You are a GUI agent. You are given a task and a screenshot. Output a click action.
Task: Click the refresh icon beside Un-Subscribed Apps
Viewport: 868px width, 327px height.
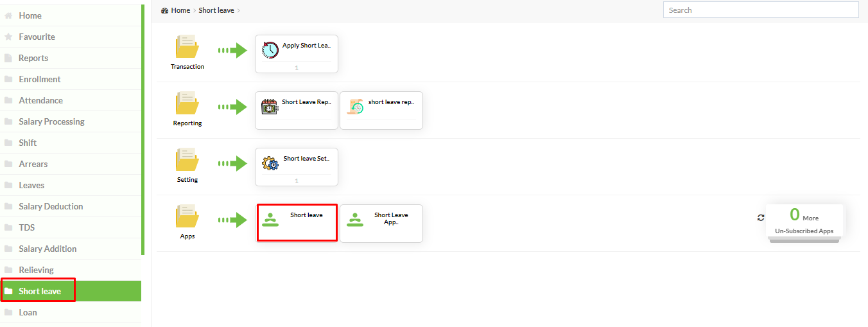tap(761, 218)
